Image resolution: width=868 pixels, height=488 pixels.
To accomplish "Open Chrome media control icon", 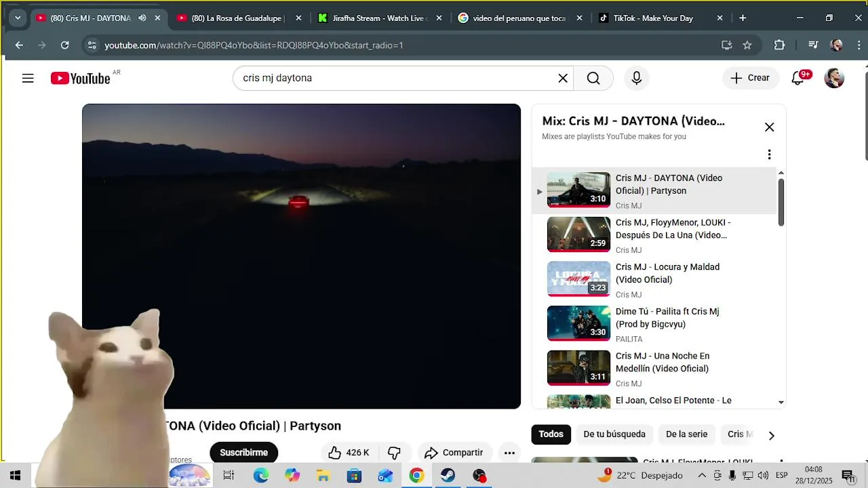I will point(813,45).
